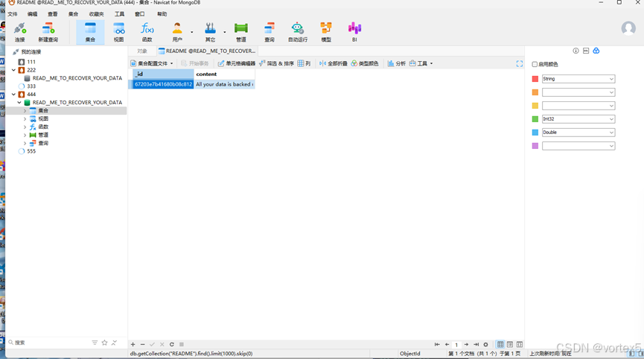Click the 类型颜色 button
This screenshot has width=644, height=359.
point(365,63)
